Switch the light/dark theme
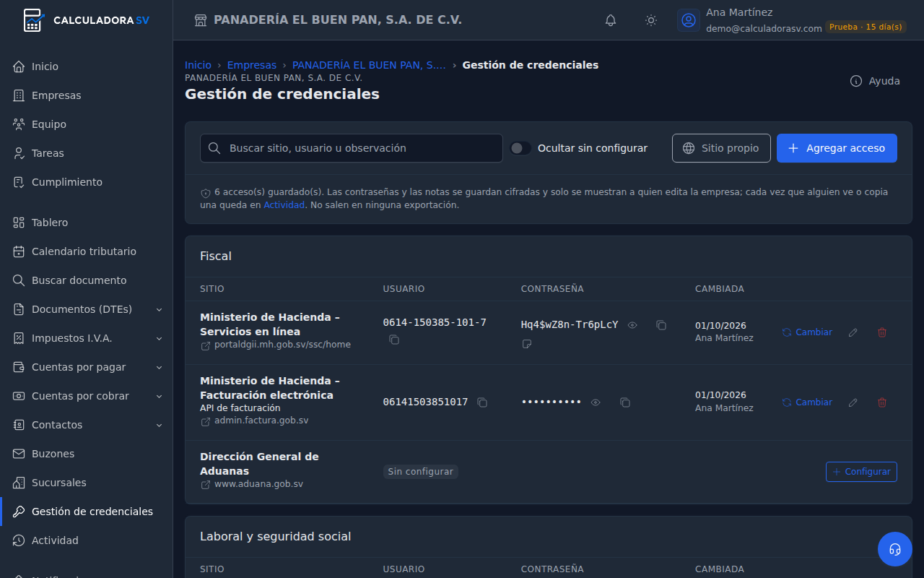 click(x=651, y=20)
